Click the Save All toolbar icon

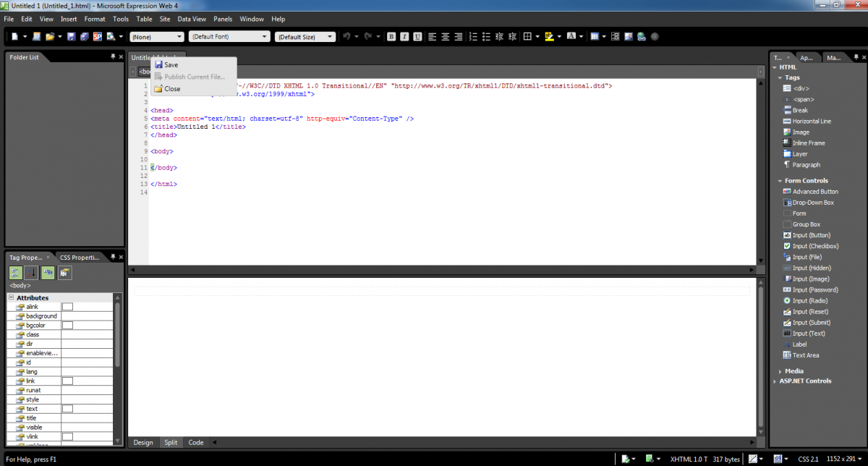tap(84, 36)
